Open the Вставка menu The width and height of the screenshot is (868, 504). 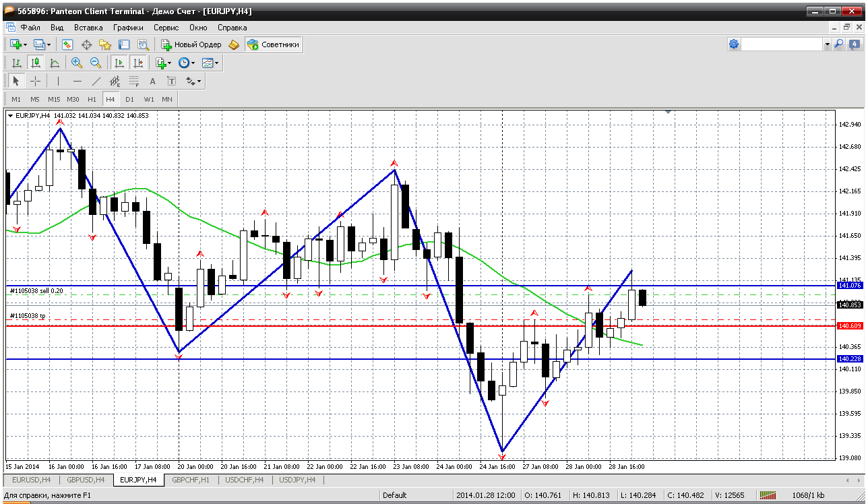pyautogui.click(x=88, y=28)
